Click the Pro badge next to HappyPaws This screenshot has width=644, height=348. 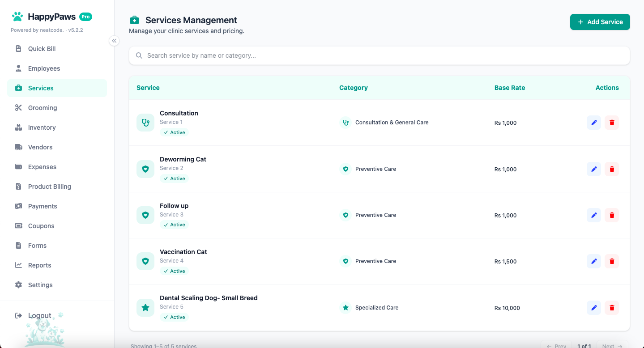tap(85, 17)
